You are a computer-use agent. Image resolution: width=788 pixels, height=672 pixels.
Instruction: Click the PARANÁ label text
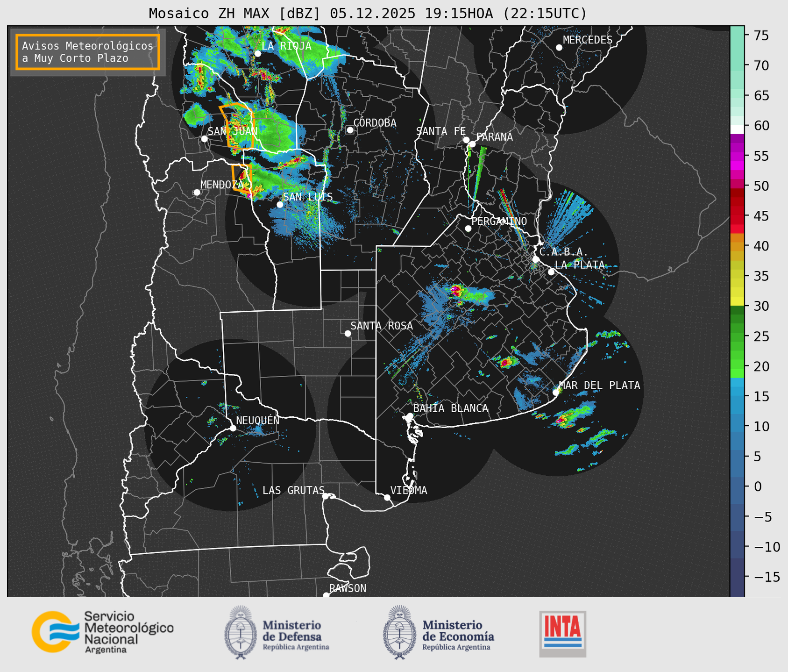(495, 136)
